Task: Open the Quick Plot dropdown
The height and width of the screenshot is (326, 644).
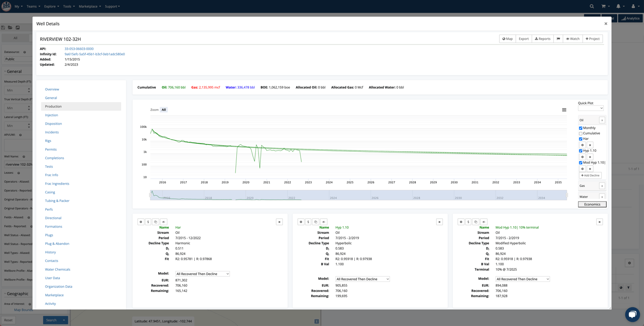Action: 591,108
